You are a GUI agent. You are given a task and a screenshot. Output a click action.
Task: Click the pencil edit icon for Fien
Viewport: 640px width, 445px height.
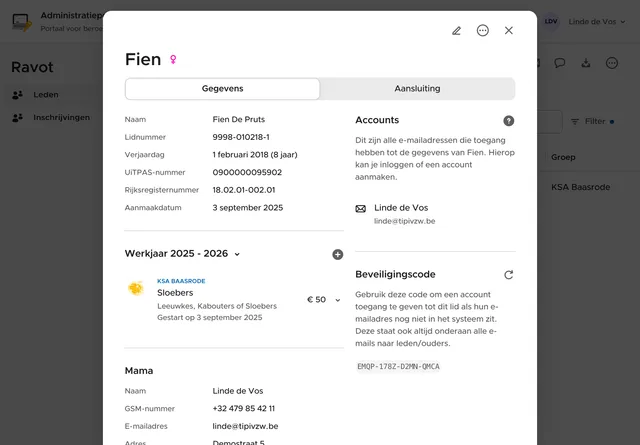coord(457,31)
